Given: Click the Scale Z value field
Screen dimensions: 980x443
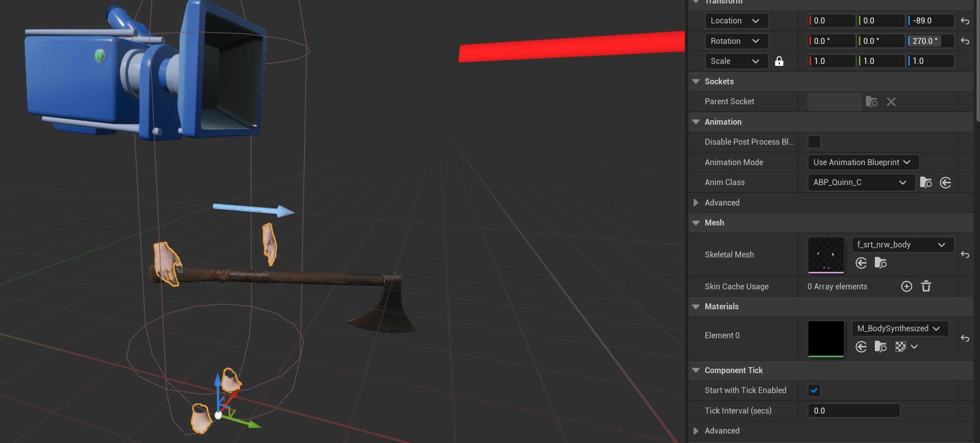Looking at the screenshot, I should pyautogui.click(x=931, y=61).
